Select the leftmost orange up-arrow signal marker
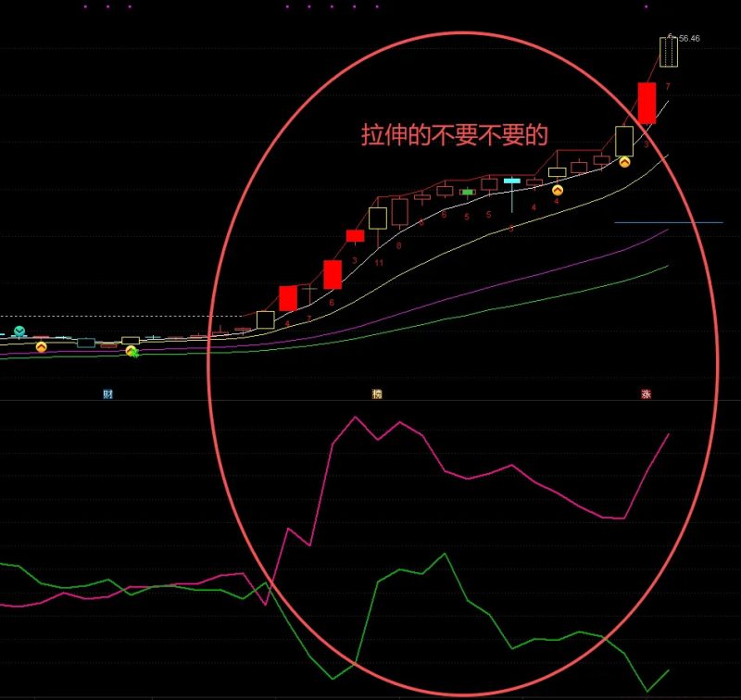The height and width of the screenshot is (700, 741). 41,347
